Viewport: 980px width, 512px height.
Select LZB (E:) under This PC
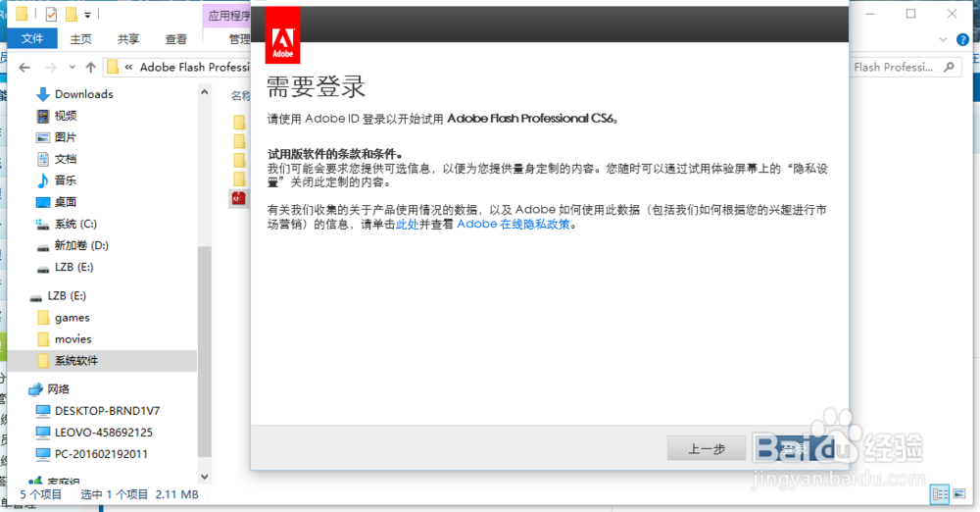[73, 267]
